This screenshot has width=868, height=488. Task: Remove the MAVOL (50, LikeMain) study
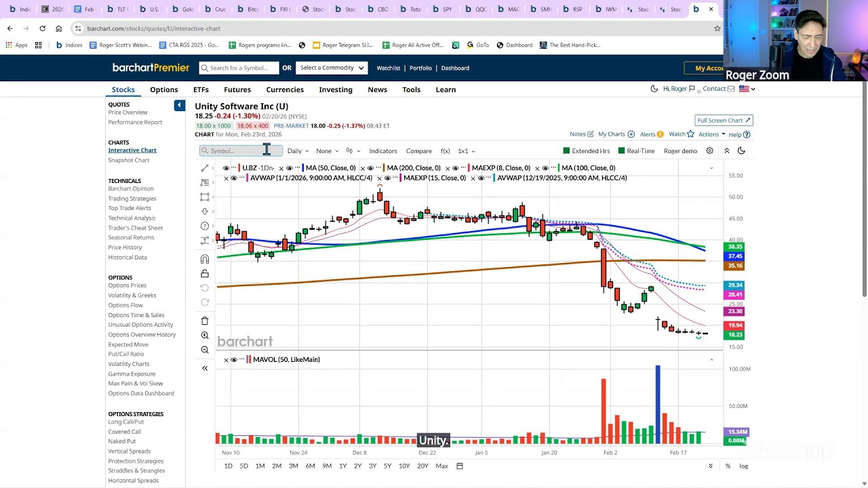coord(226,359)
